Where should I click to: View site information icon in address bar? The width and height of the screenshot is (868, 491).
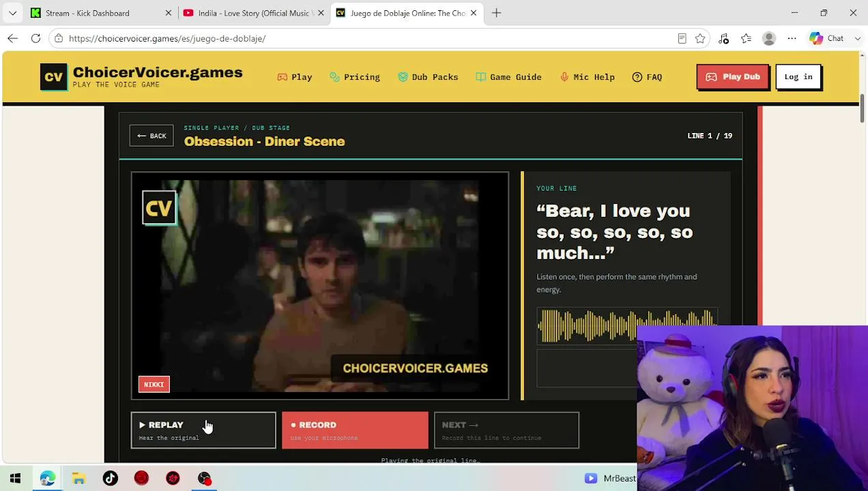coord(59,38)
